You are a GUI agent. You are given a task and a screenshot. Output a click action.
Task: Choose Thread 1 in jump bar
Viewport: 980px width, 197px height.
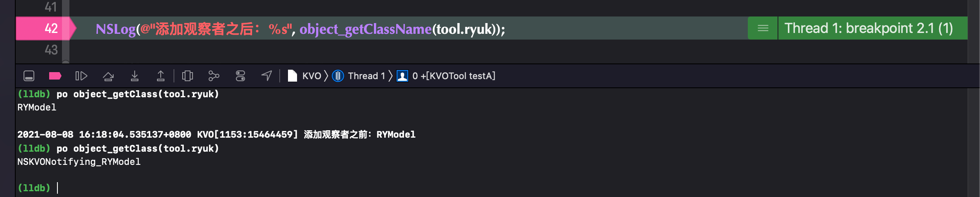coord(359,76)
